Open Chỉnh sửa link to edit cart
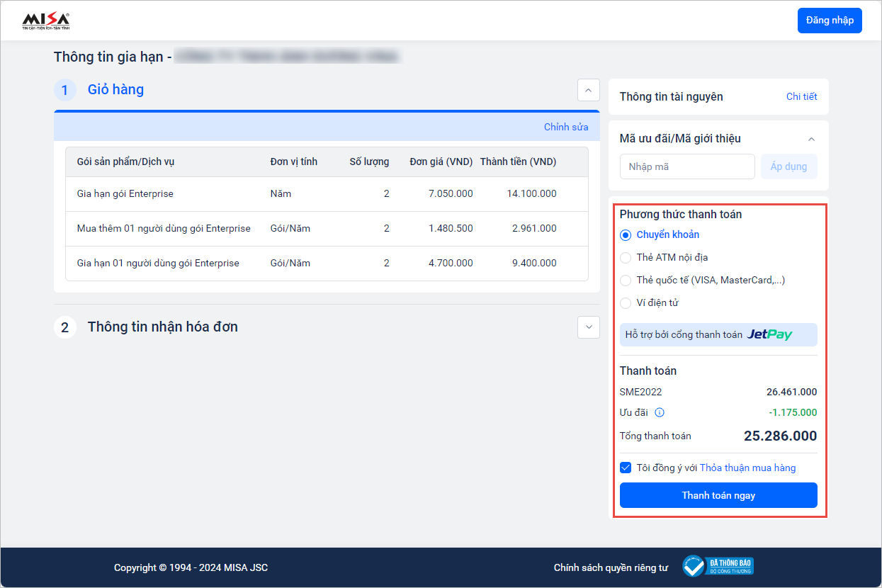 (x=565, y=127)
